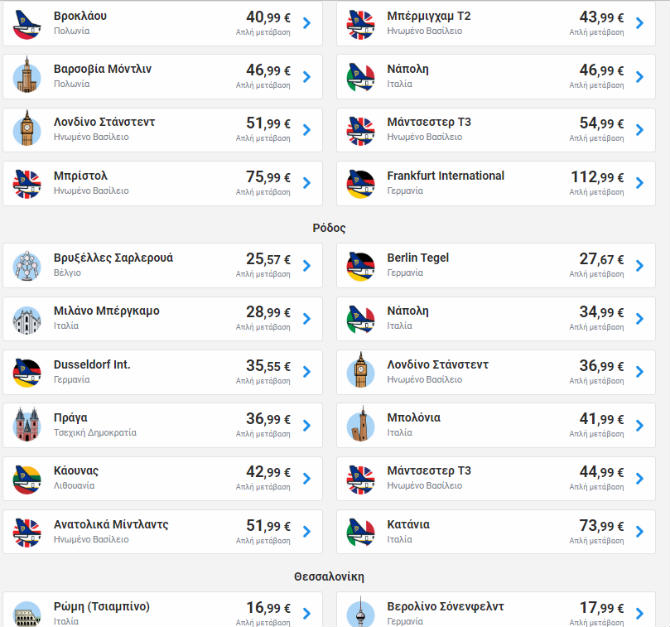This screenshot has height=627, width=670.
Task: Click the Prague church icon for Πράγα
Action: (x=27, y=425)
